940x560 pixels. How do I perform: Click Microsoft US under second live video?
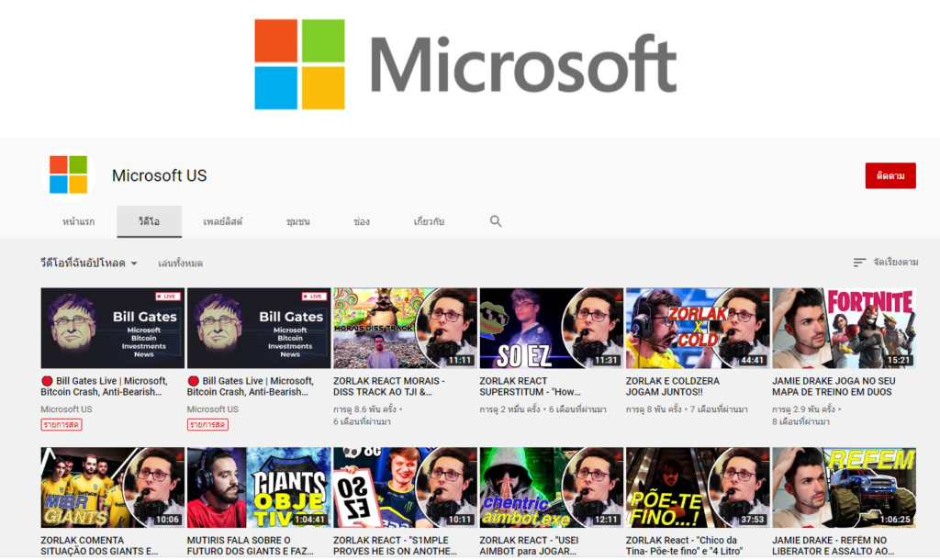(x=213, y=409)
